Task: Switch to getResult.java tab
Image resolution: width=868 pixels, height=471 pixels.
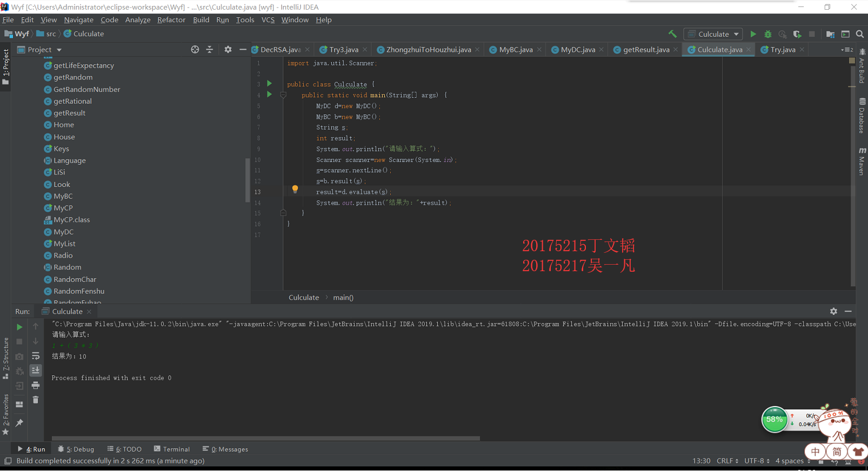Action: (x=646, y=49)
